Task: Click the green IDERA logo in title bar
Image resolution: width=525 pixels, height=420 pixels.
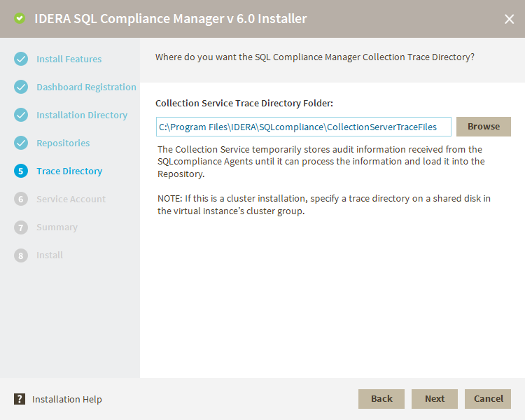Action: [19, 19]
